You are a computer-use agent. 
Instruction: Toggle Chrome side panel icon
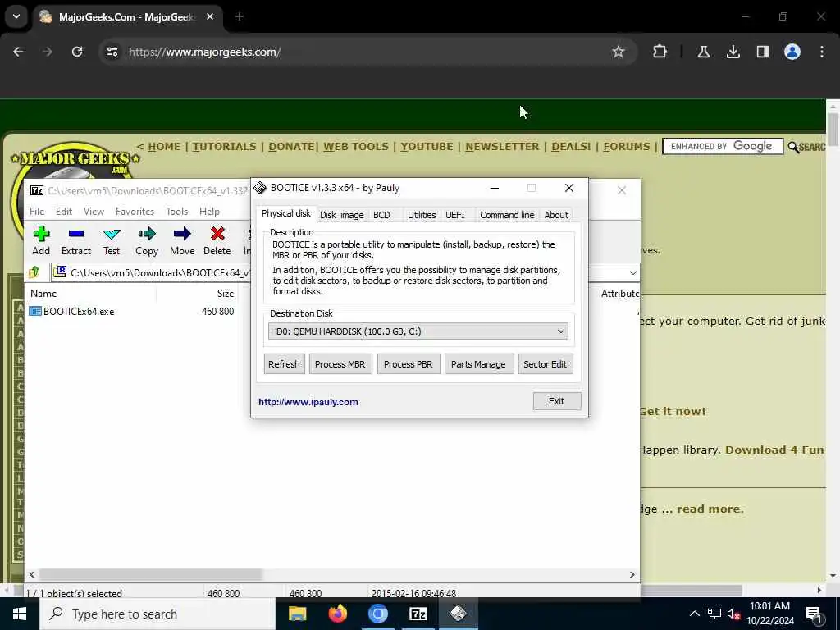click(x=762, y=52)
